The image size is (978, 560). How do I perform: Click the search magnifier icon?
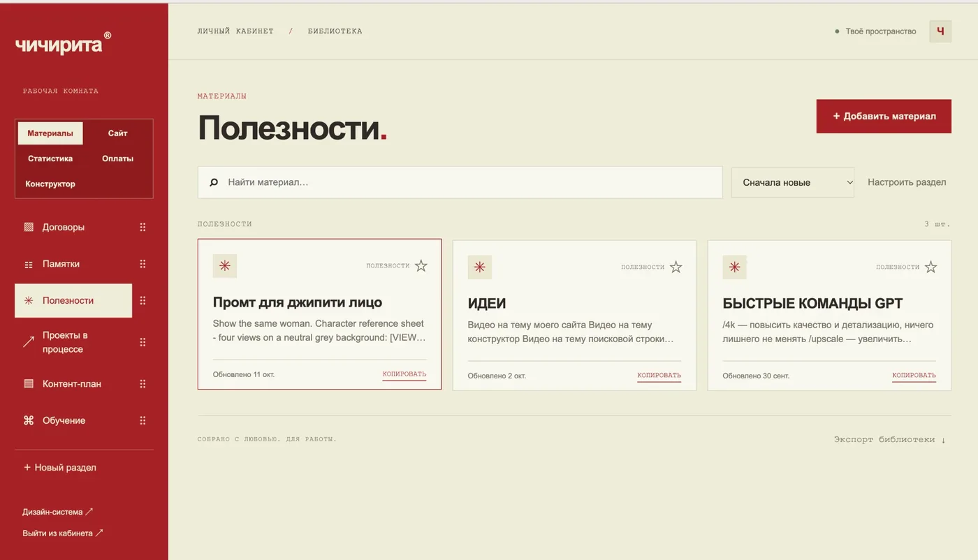click(214, 182)
